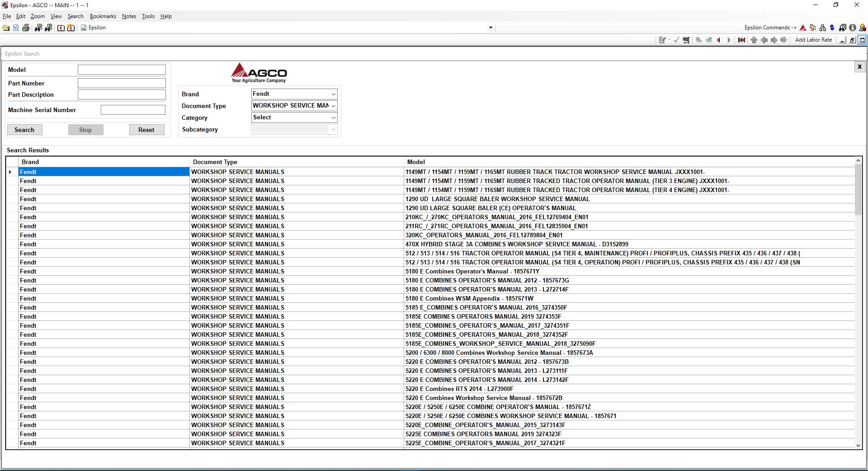This screenshot has height=471, width=868.
Task: Open a file using the folder icon
Action: [6, 27]
